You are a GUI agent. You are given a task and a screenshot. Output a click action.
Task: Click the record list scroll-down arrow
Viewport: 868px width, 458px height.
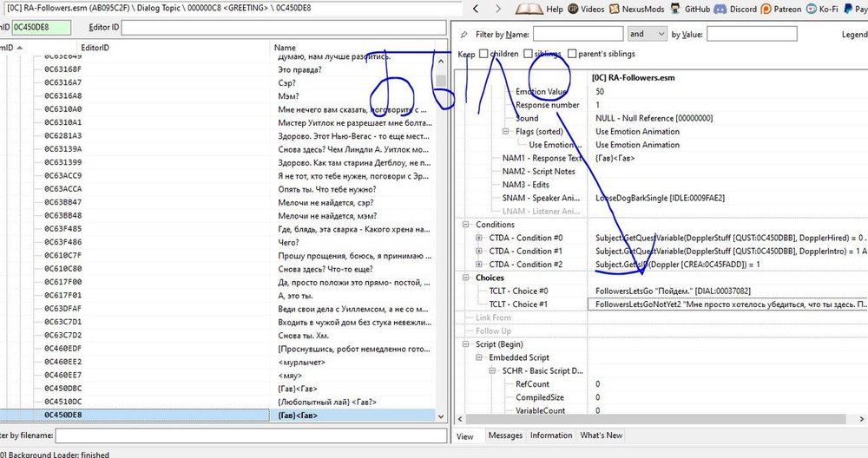coord(441,416)
